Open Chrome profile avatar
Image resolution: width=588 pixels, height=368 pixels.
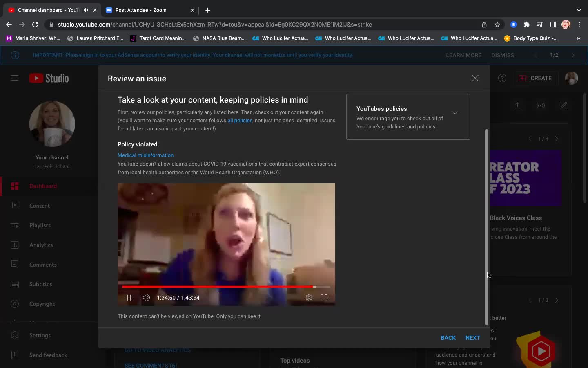566,25
